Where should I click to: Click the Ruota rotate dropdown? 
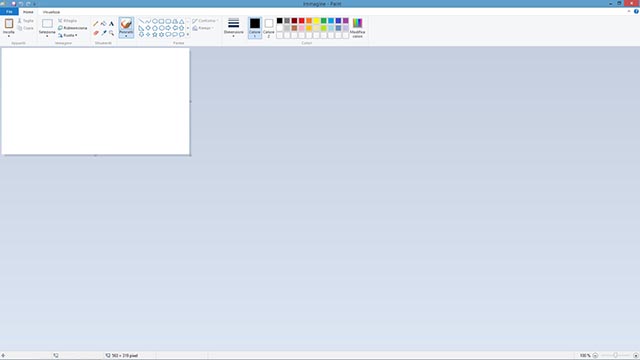[x=68, y=35]
